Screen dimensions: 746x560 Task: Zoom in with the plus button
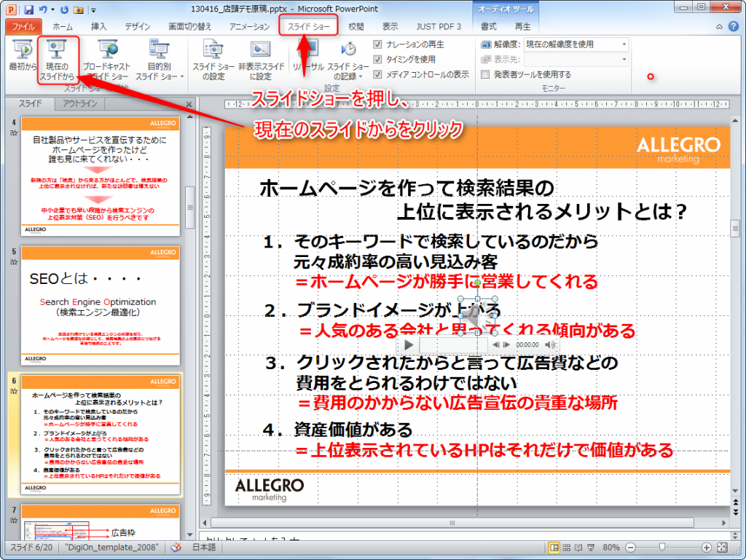pyautogui.click(x=707, y=548)
